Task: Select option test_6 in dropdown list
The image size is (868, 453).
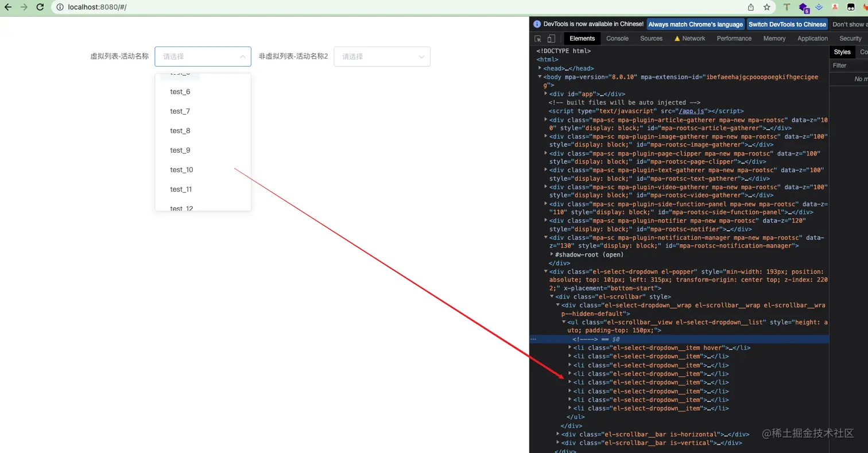Action: [x=203, y=92]
